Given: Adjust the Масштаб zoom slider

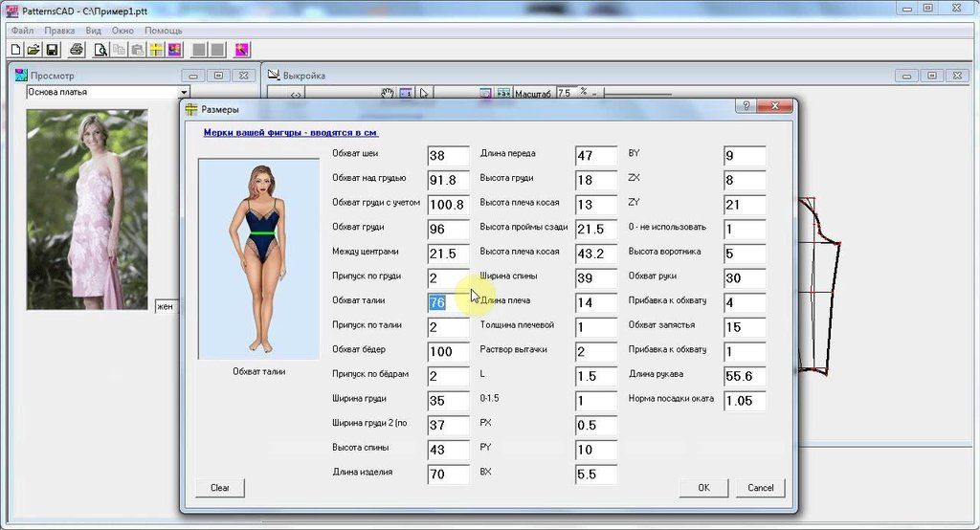Looking at the screenshot, I should pos(637,95).
